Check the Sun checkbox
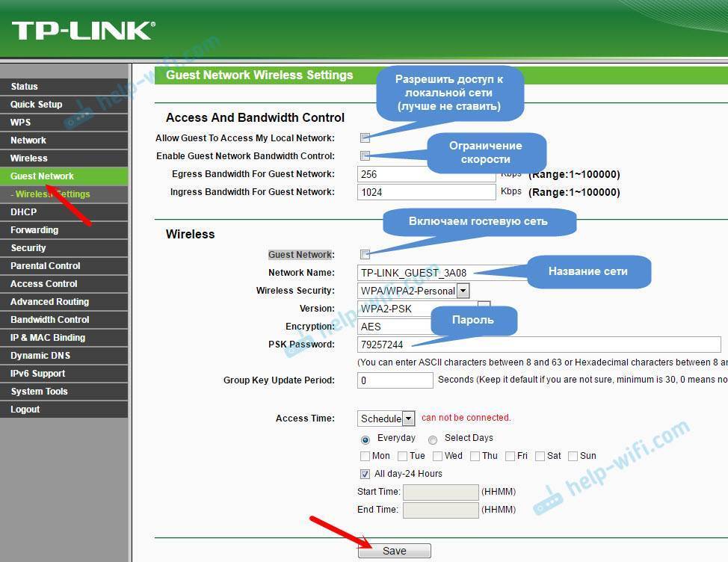Screen dimensions: 728x562 pos(573,456)
